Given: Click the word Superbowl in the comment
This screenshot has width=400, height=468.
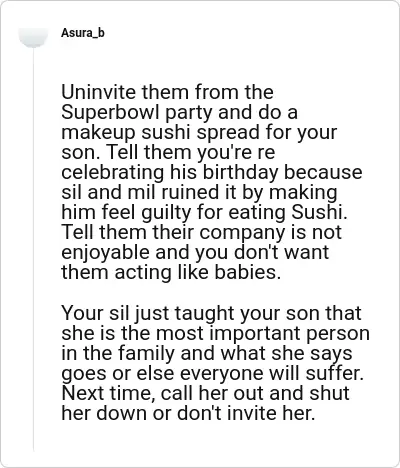Looking at the screenshot, I should point(111,113).
